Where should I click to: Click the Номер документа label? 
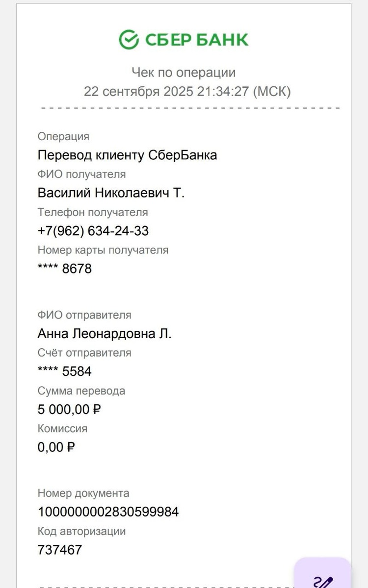83,493
